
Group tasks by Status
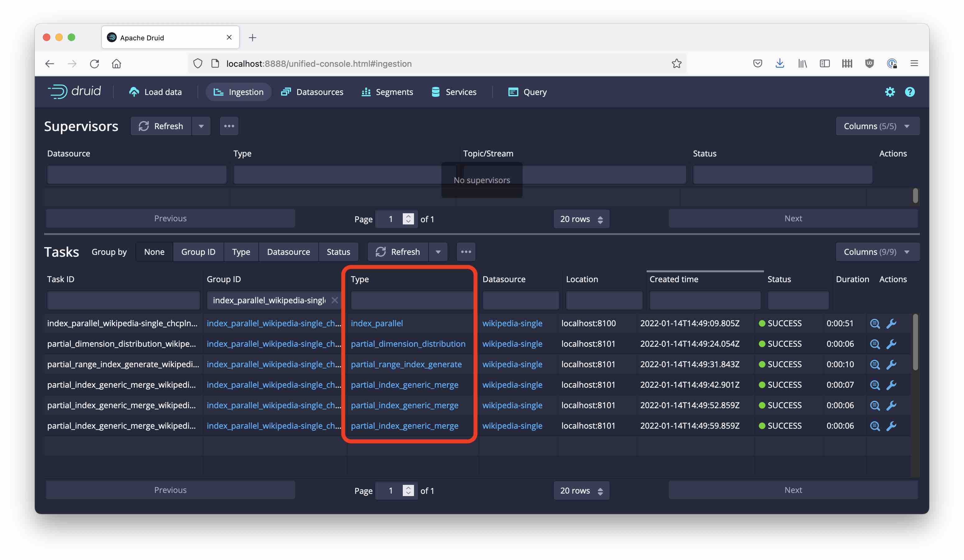click(338, 252)
